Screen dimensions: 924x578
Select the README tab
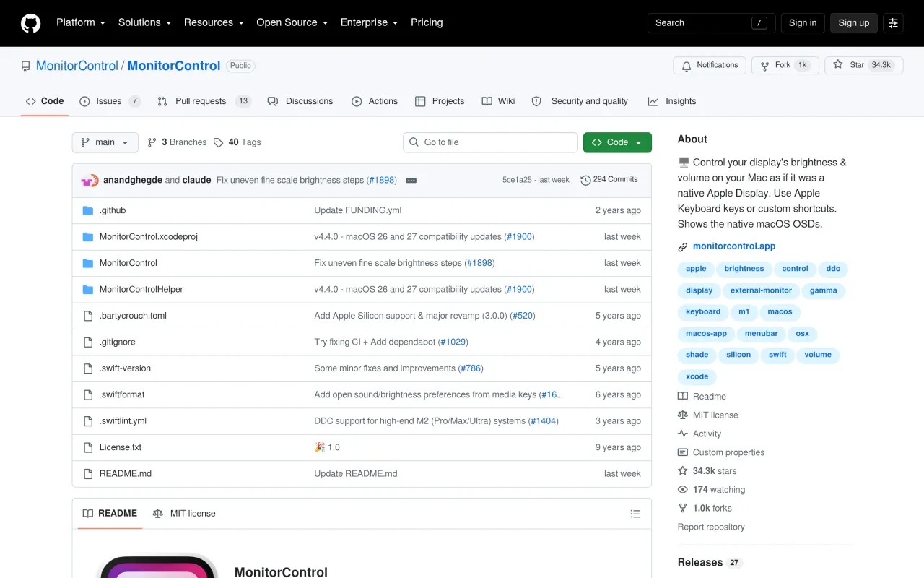(110, 514)
